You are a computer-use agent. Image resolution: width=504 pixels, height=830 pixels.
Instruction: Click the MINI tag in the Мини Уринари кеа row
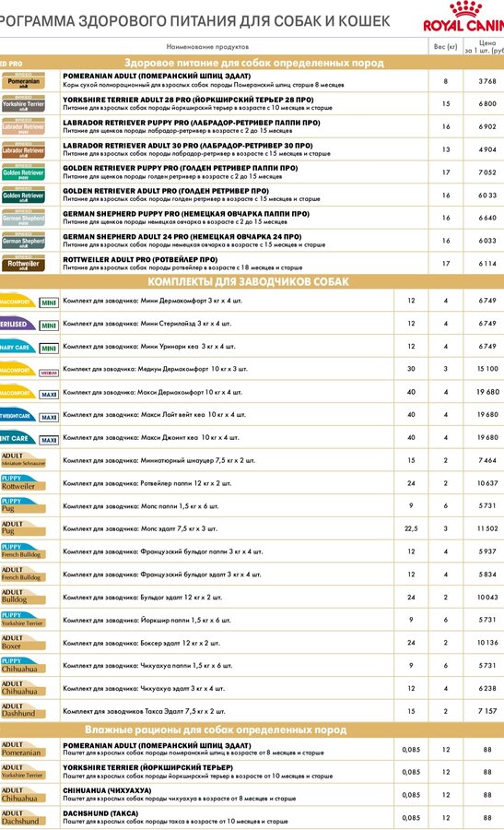coord(49,349)
